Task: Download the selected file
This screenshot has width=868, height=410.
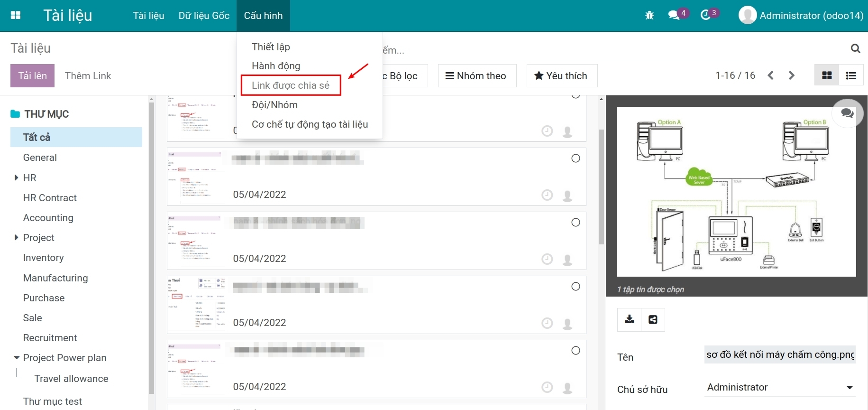Action: tap(629, 319)
